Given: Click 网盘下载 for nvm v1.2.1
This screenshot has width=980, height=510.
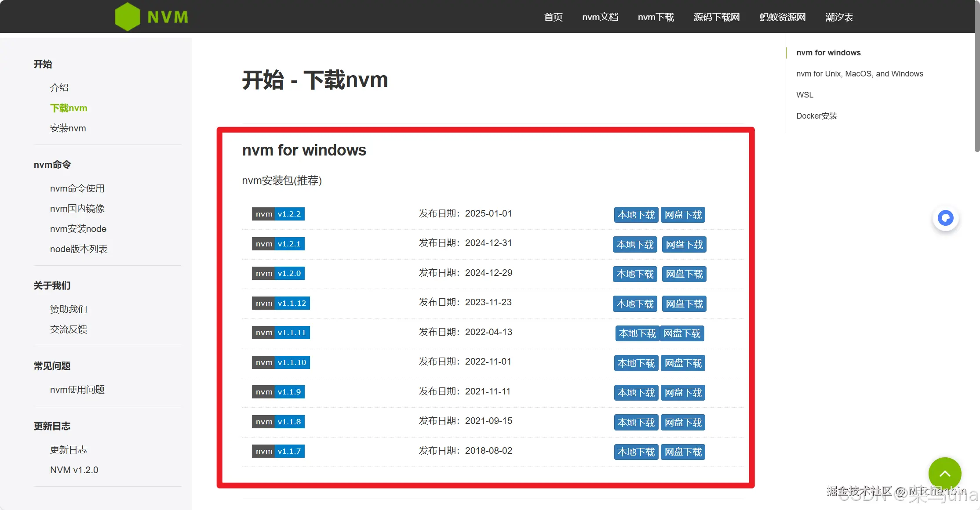Looking at the screenshot, I should 684,245.
